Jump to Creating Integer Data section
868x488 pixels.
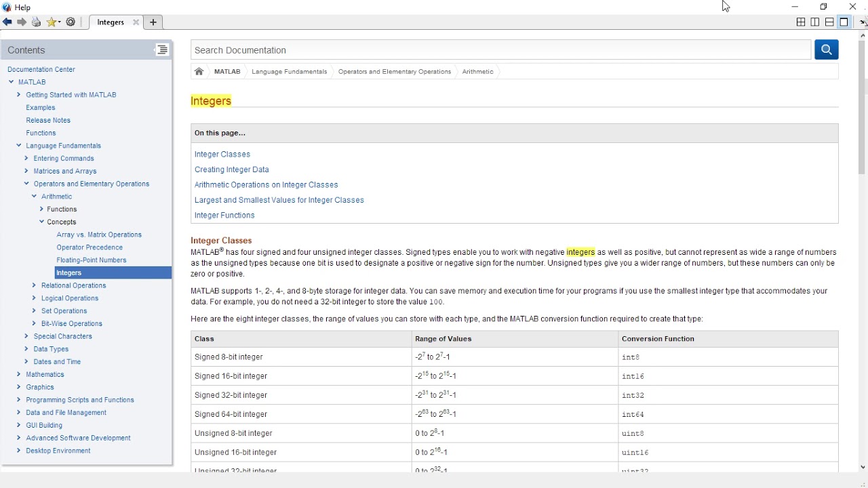point(232,169)
